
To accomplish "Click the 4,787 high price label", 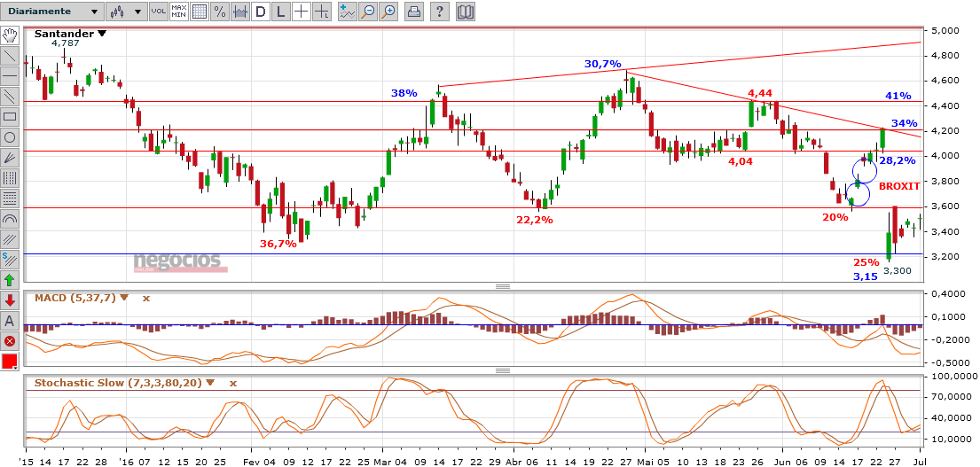I will point(65,43).
